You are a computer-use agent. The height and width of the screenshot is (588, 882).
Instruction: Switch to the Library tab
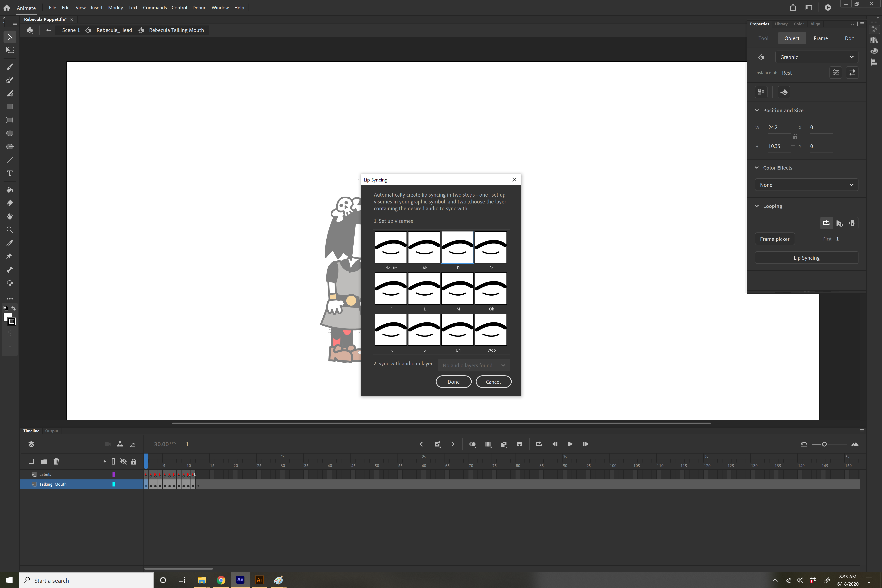[781, 24]
